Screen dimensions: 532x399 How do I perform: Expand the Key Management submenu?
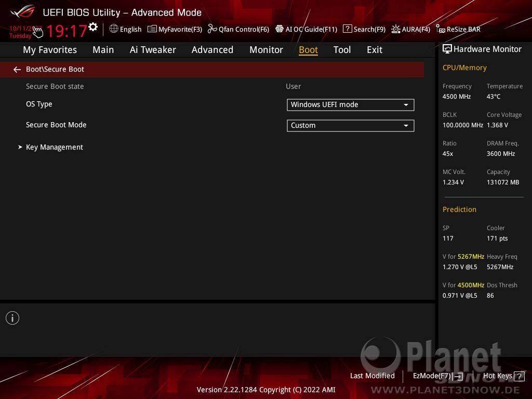[x=54, y=147]
